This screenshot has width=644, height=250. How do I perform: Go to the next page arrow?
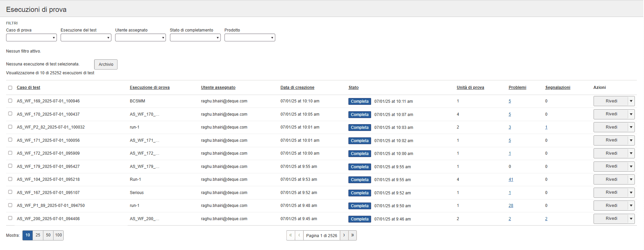point(344,235)
